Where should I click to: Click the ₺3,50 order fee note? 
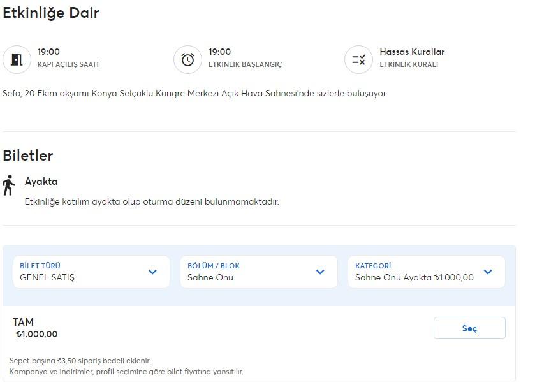80,361
